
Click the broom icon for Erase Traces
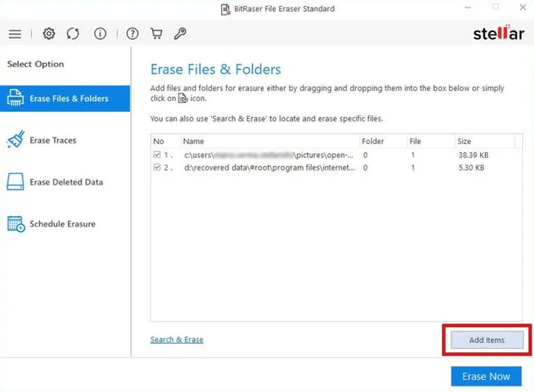pyautogui.click(x=16, y=140)
